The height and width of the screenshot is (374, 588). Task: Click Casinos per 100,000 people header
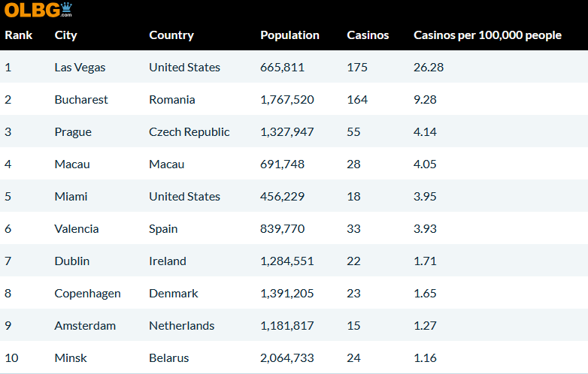coord(487,35)
